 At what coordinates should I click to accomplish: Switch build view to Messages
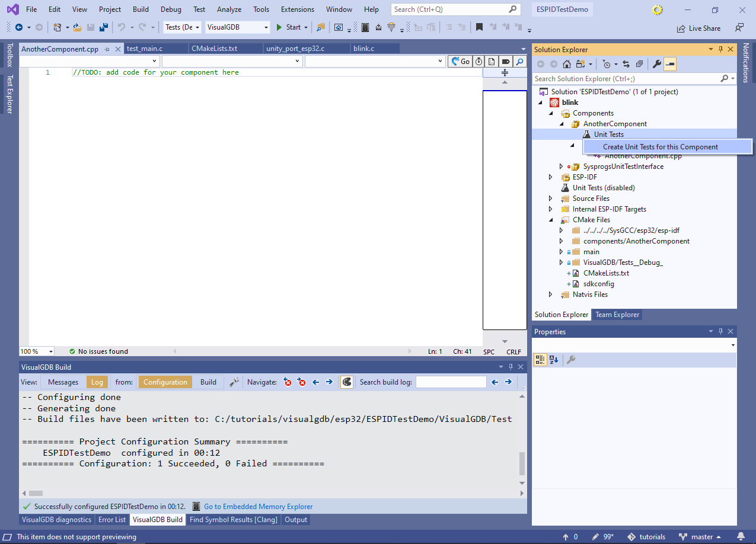coord(63,382)
